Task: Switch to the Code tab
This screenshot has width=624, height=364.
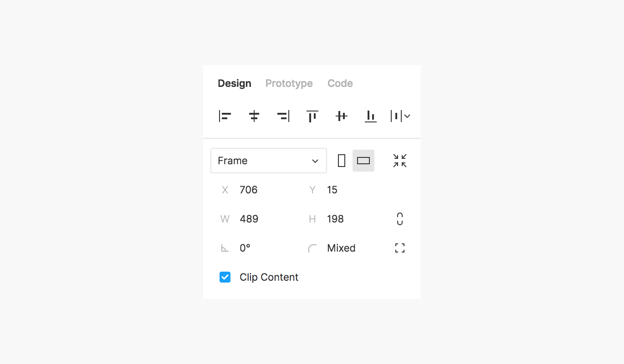Action: [340, 83]
